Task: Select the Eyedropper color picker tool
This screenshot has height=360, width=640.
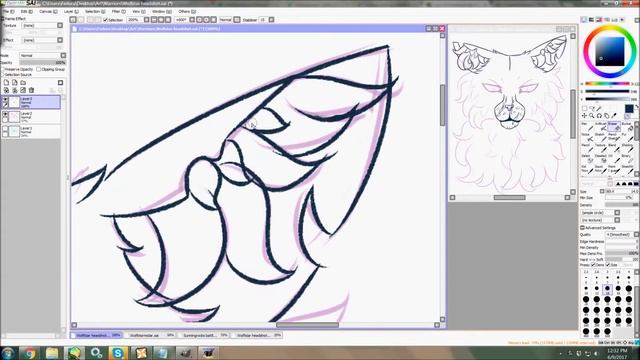Action: (613, 116)
